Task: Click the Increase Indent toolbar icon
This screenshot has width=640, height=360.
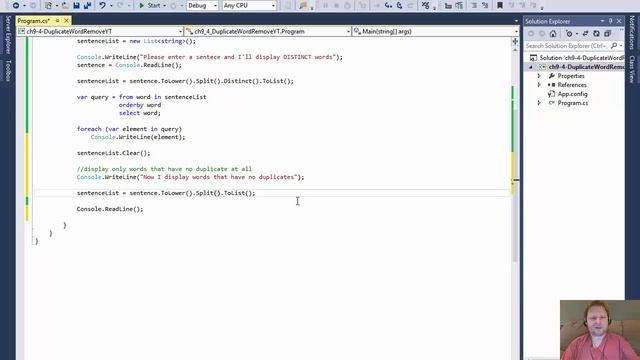Action: (x=459, y=6)
